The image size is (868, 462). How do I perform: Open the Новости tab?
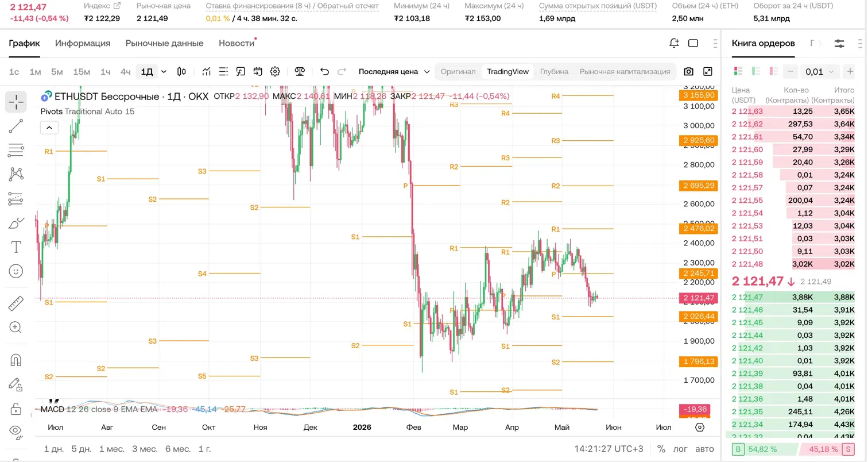tap(237, 43)
